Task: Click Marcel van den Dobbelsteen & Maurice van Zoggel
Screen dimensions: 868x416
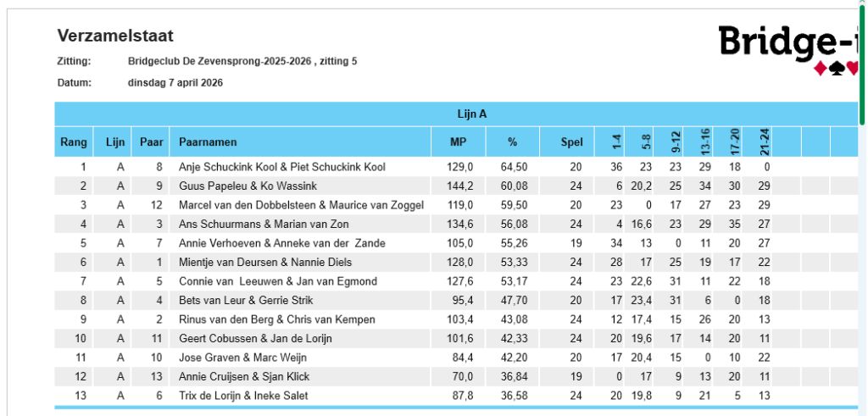Action: click(301, 205)
